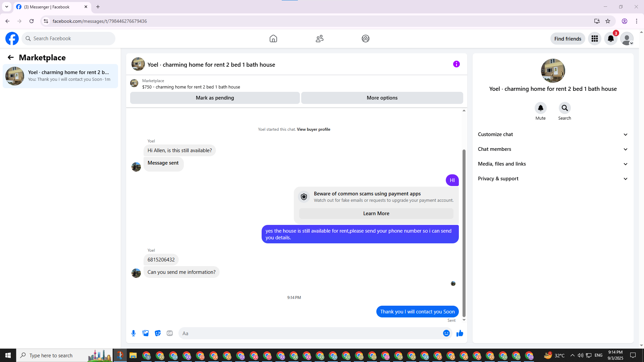Click the $750 listing title text
Screen dimensions: 644x362
click(x=191, y=87)
